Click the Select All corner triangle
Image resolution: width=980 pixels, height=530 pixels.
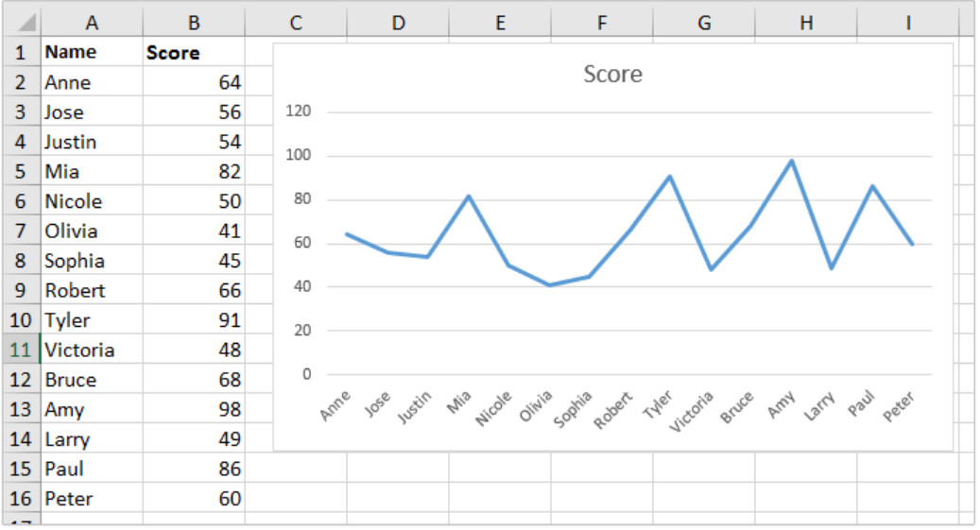pyautogui.click(x=21, y=23)
